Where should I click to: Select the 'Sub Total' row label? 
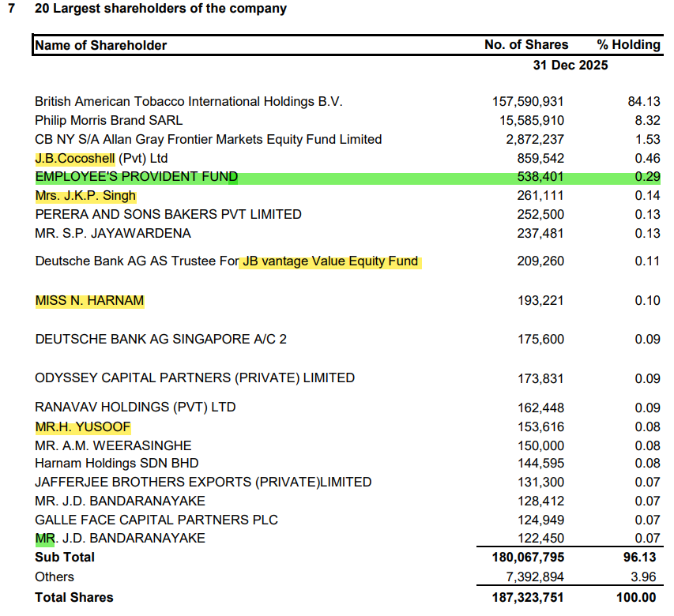65,557
